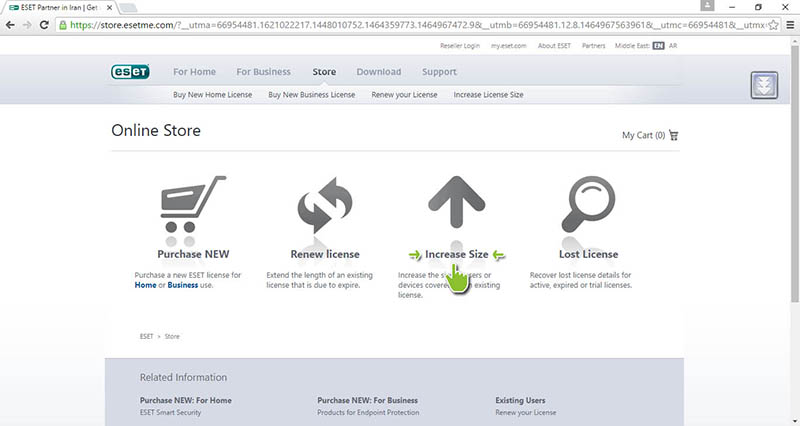
Task: Select Renew your License submenu item
Action: (404, 94)
